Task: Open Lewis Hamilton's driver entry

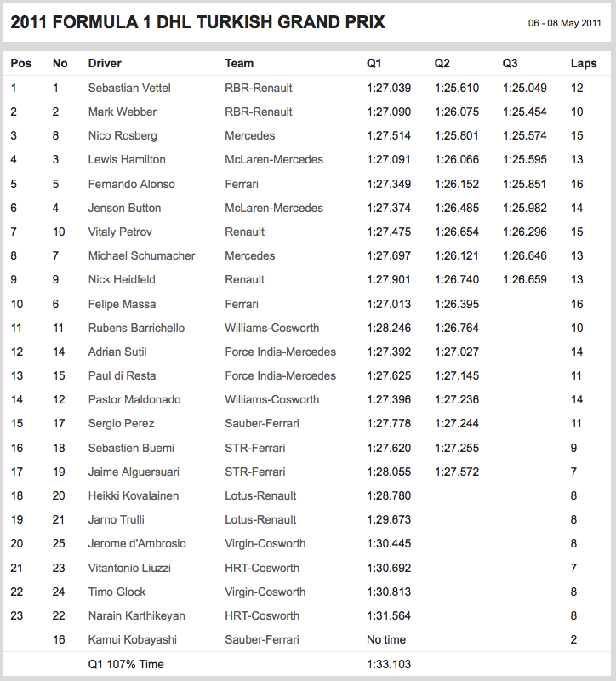Action: tap(127, 159)
